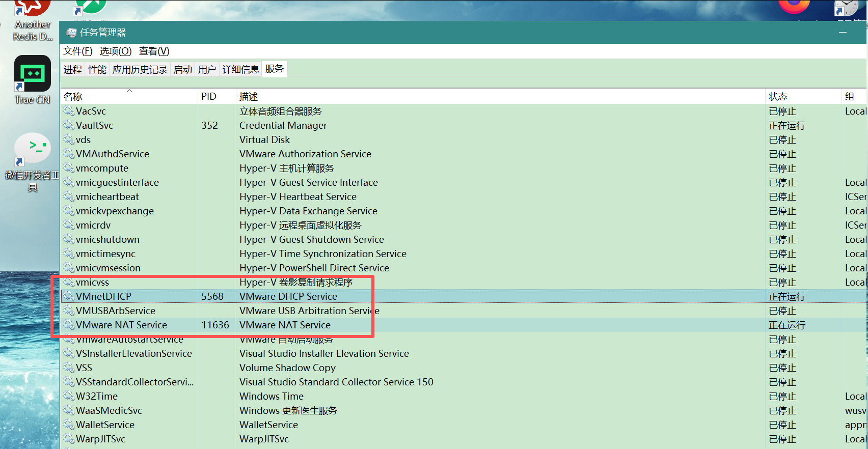Select the VSStandardCollectorServi... service name

click(x=134, y=382)
